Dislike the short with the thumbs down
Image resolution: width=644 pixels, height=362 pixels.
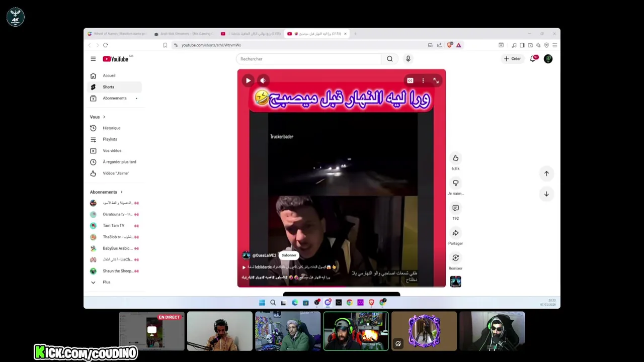tap(455, 183)
